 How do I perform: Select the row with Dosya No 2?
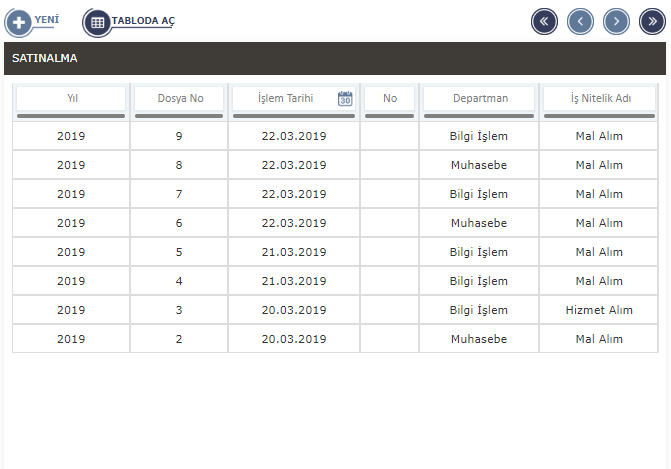coord(179,339)
